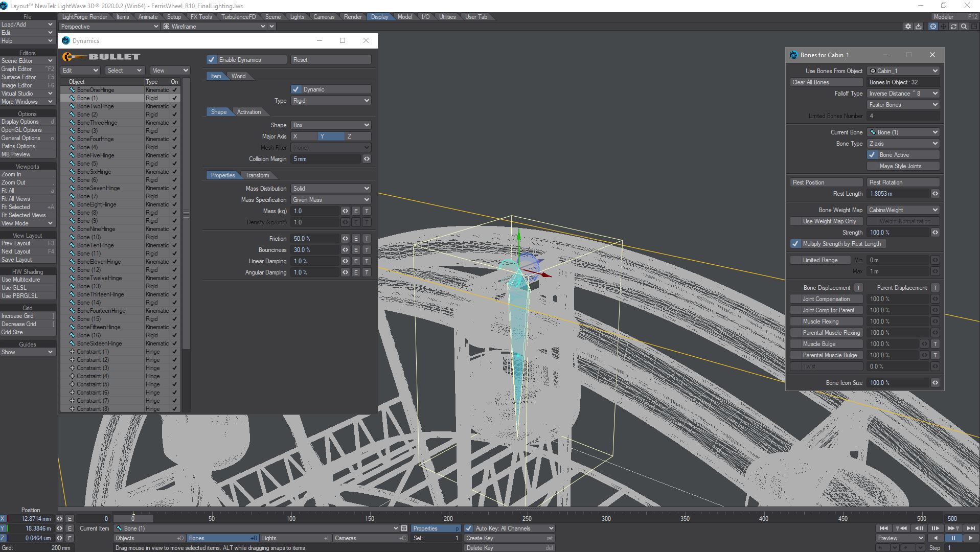The width and height of the screenshot is (980, 552).
Task: Expand the Falloff Type dropdown
Action: coord(903,94)
